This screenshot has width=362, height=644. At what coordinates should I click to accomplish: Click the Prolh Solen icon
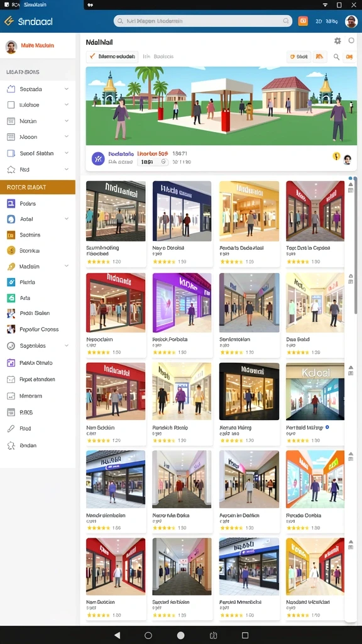tap(11, 313)
